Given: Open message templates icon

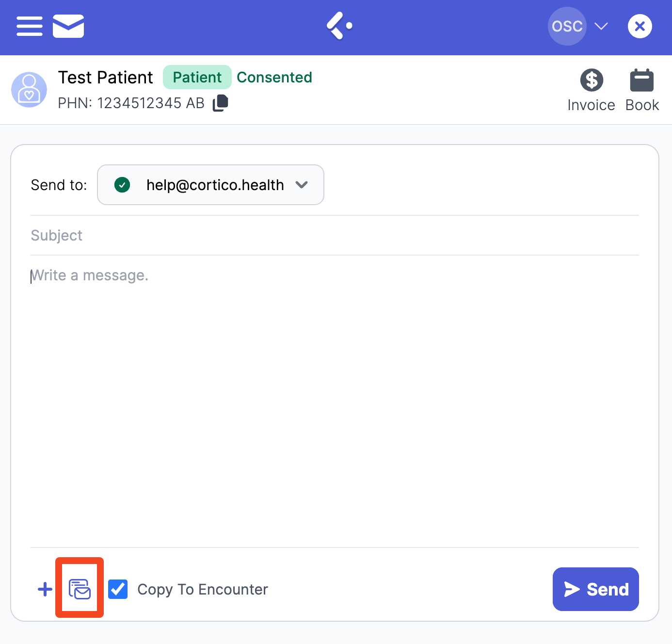Looking at the screenshot, I should pyautogui.click(x=80, y=589).
